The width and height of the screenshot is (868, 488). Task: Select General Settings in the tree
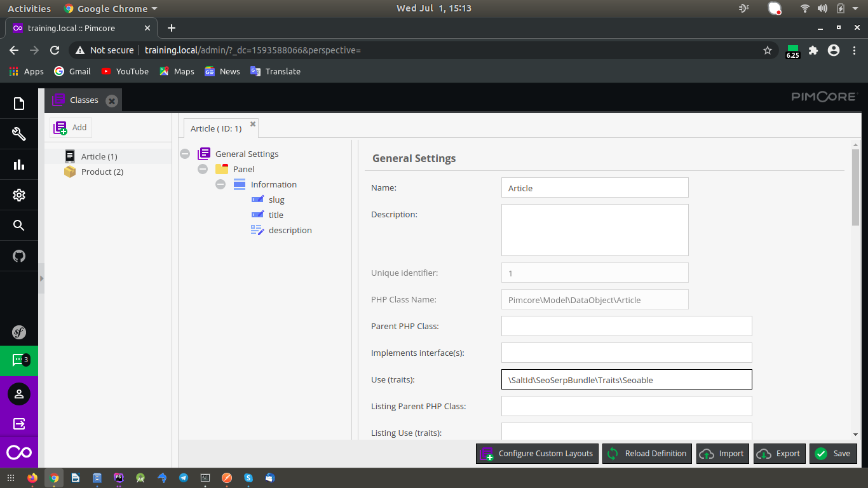click(247, 154)
